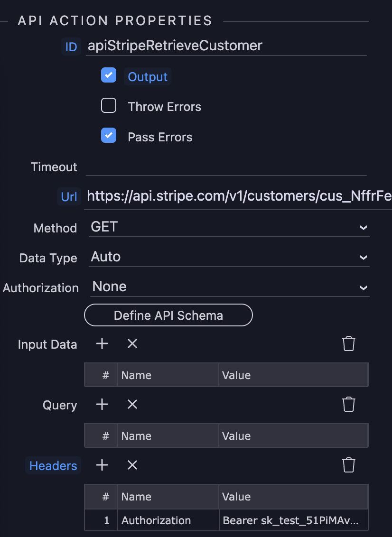Disable the Pass Errors checkbox

click(x=109, y=135)
